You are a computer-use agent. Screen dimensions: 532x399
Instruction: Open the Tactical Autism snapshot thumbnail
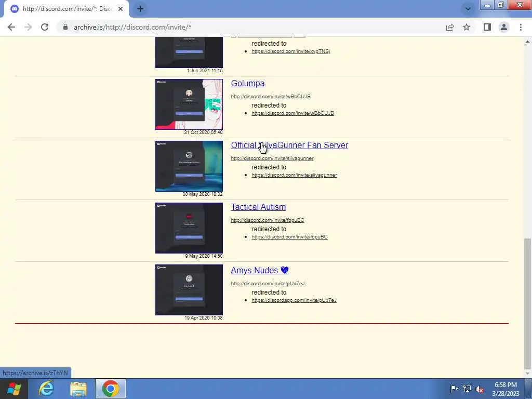click(189, 228)
